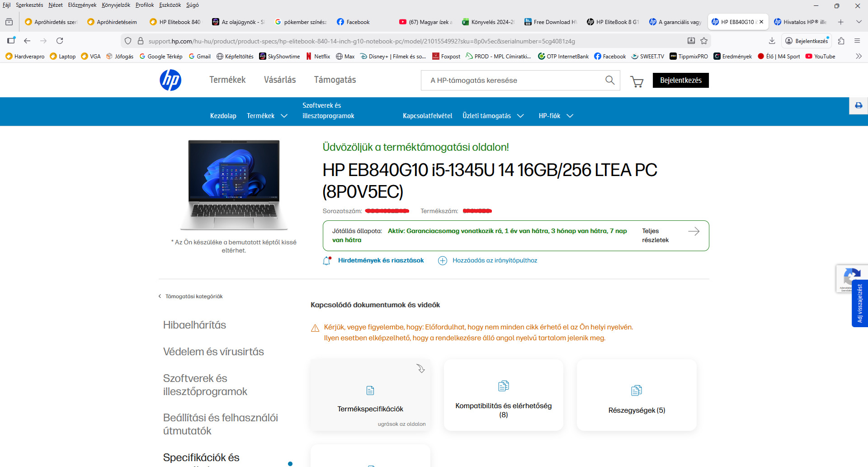
Task: Open the new container tab icon
Action: click(11, 41)
